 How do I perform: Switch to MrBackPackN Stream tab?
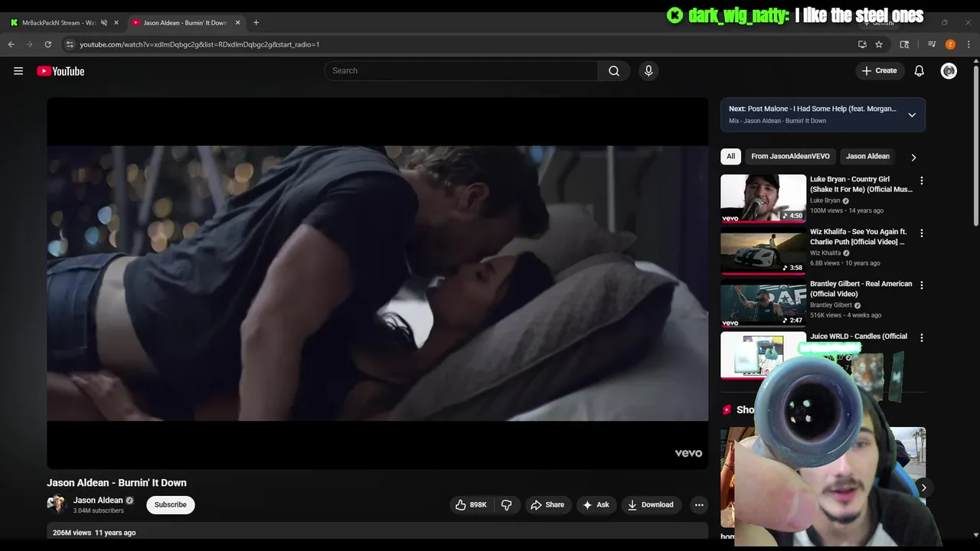(x=58, y=23)
